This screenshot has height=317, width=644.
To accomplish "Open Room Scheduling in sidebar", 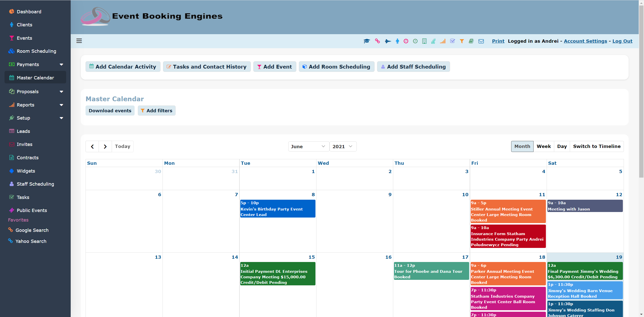I will pos(36,51).
